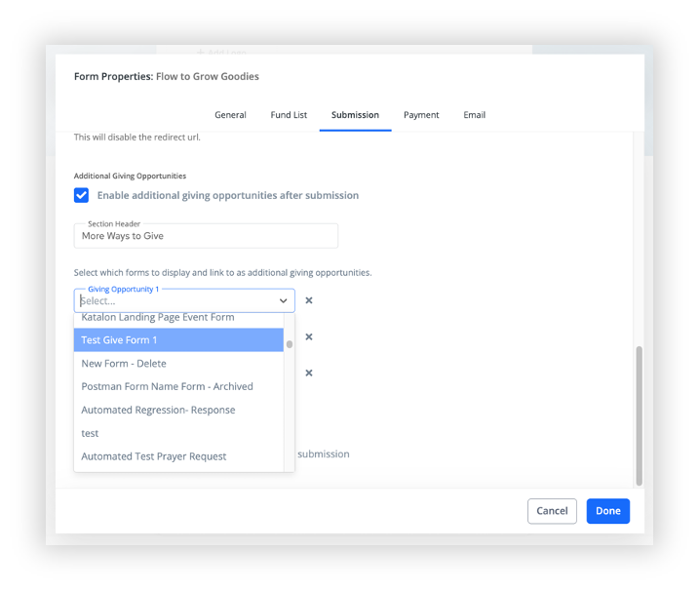Click the Done button
Viewport: 700px width, 591px height.
pos(608,511)
